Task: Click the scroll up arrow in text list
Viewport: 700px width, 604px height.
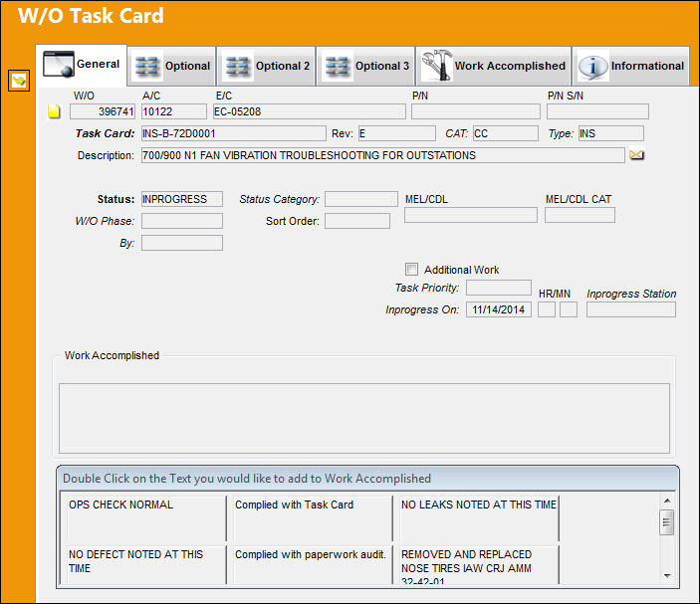Action: pyautogui.click(x=666, y=501)
